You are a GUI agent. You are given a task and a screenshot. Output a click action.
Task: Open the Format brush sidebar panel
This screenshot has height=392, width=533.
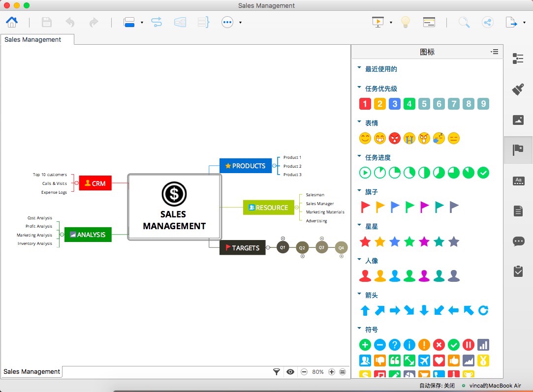(518, 90)
